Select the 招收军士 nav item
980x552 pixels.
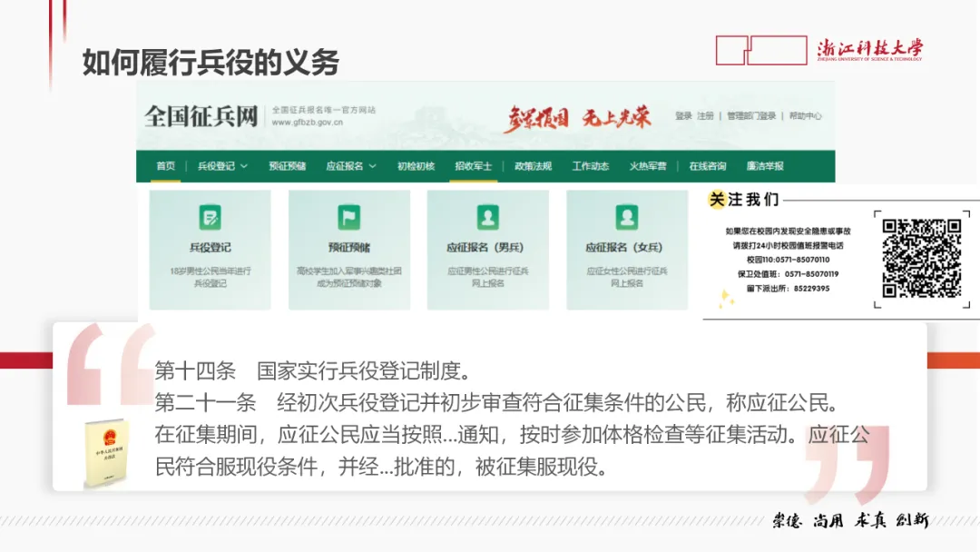coord(473,166)
